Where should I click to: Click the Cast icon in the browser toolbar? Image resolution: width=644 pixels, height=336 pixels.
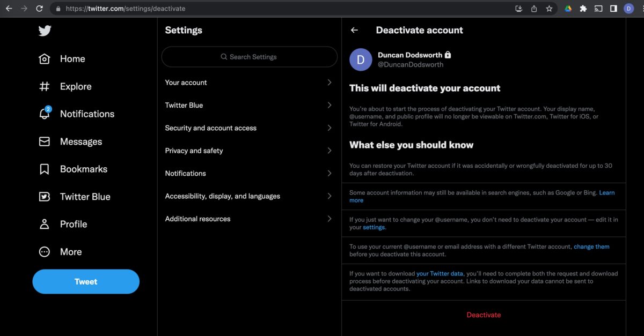[x=598, y=9]
